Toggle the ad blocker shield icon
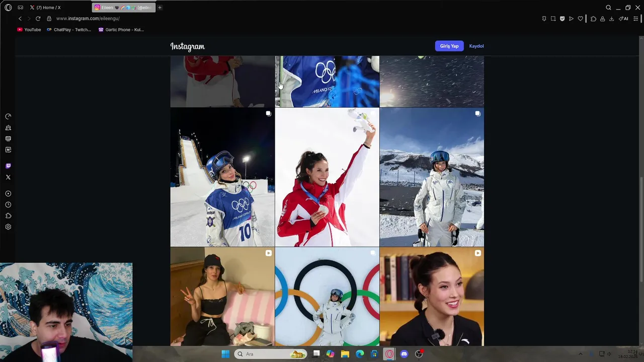The width and height of the screenshot is (644, 362). pos(562,19)
